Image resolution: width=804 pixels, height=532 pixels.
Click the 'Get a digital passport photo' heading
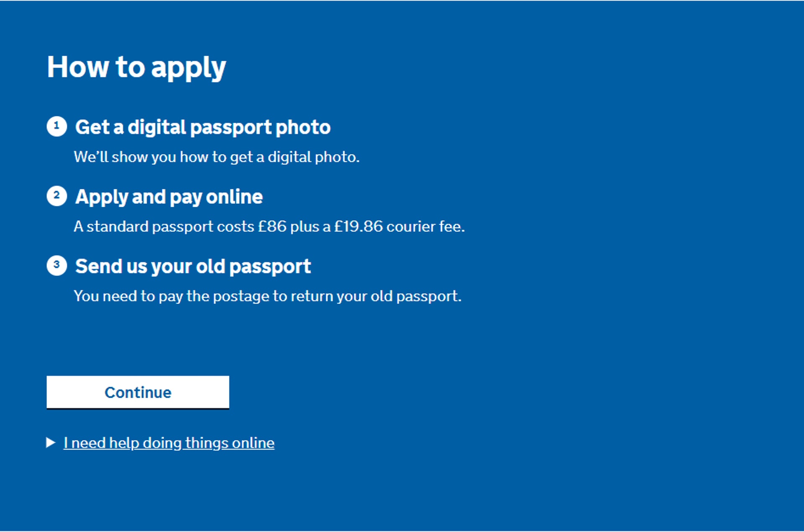click(x=203, y=127)
